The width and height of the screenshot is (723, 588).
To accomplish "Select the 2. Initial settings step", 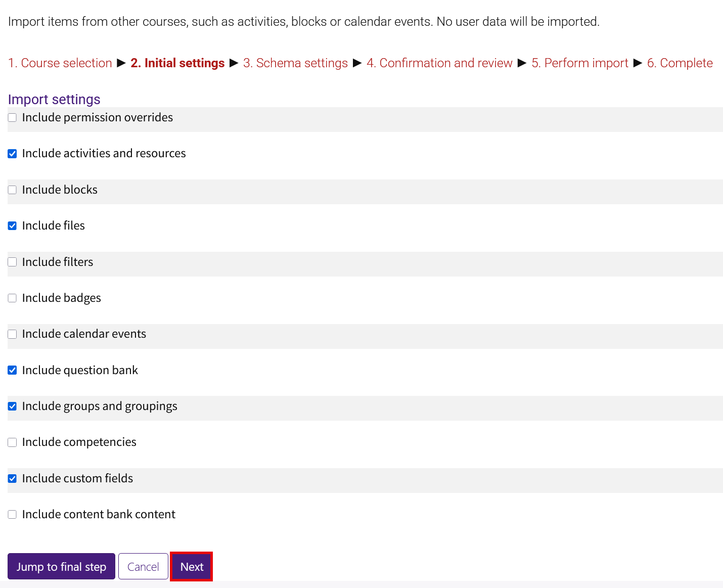I will click(x=177, y=63).
